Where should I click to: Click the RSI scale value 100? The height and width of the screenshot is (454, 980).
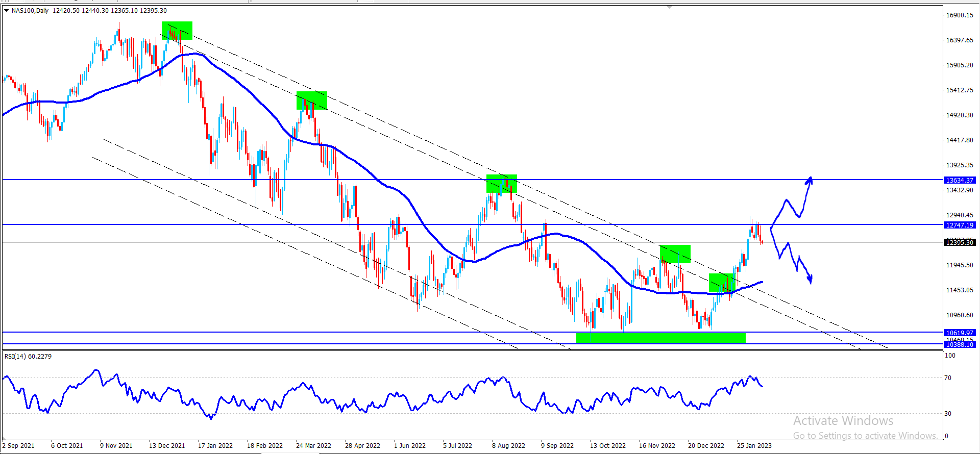click(x=950, y=356)
